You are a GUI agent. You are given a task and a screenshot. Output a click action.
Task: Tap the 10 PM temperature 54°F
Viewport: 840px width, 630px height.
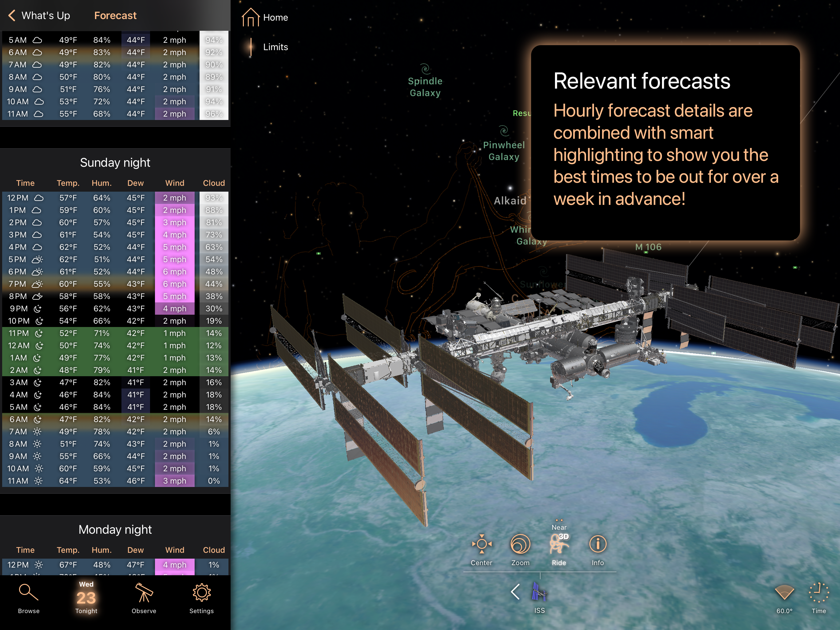click(x=68, y=321)
